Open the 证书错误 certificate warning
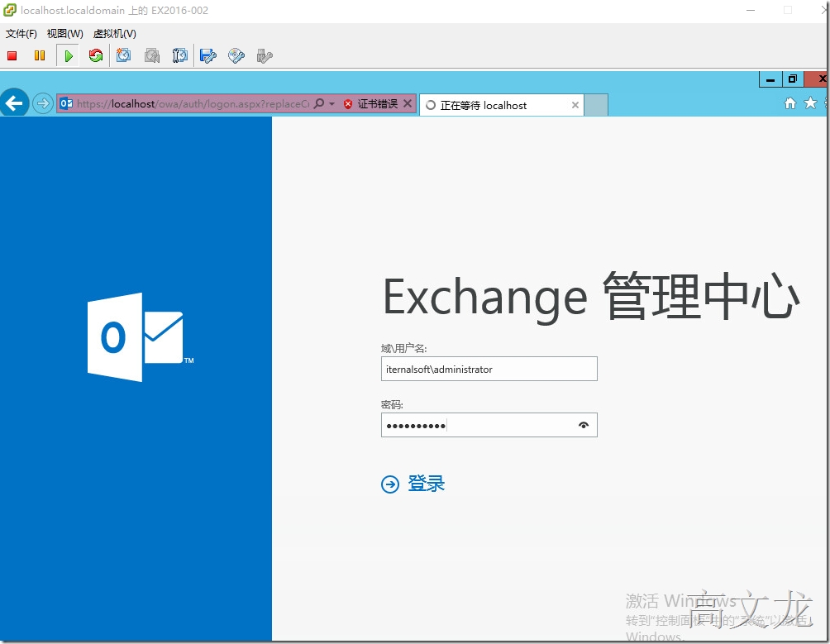830x644 pixels. pyautogui.click(x=371, y=103)
